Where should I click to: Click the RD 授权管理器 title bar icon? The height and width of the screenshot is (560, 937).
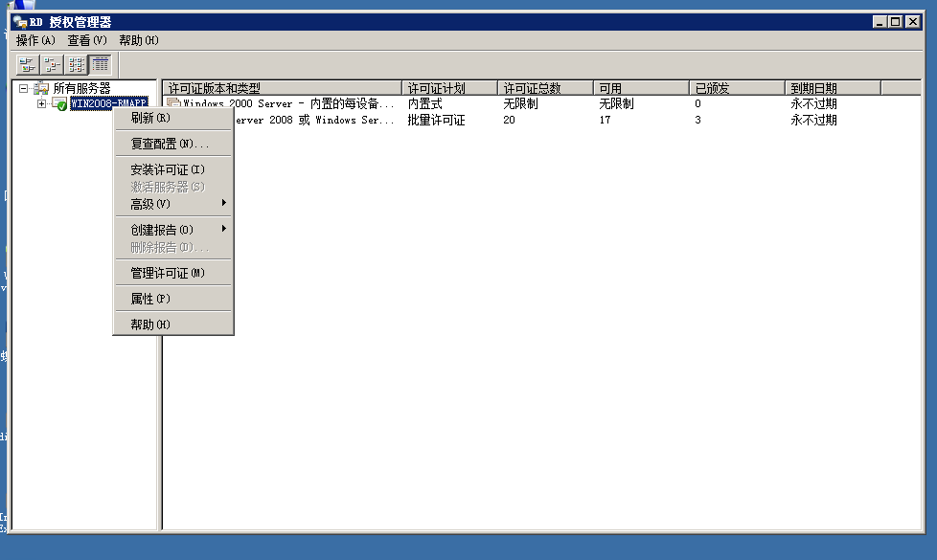20,22
